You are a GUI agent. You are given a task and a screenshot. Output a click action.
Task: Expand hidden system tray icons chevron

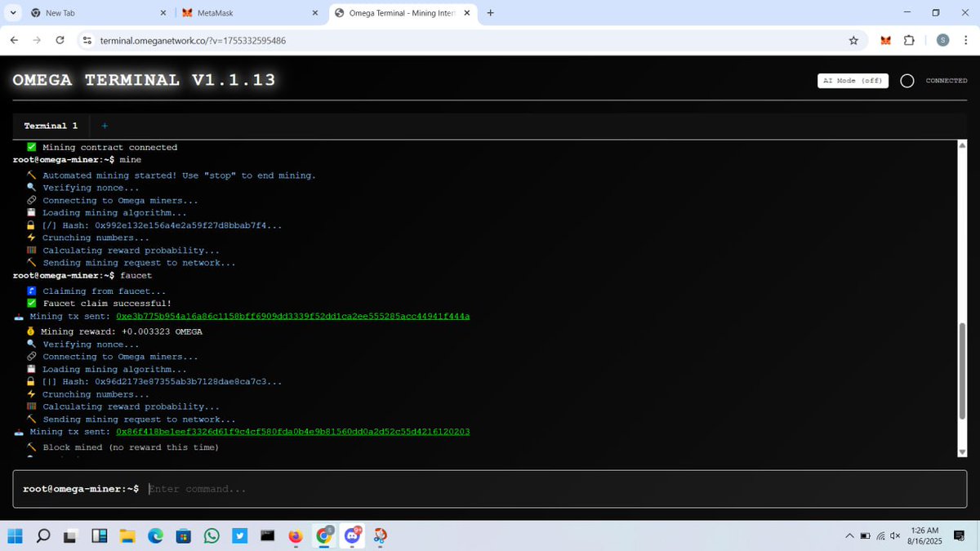coord(849,535)
